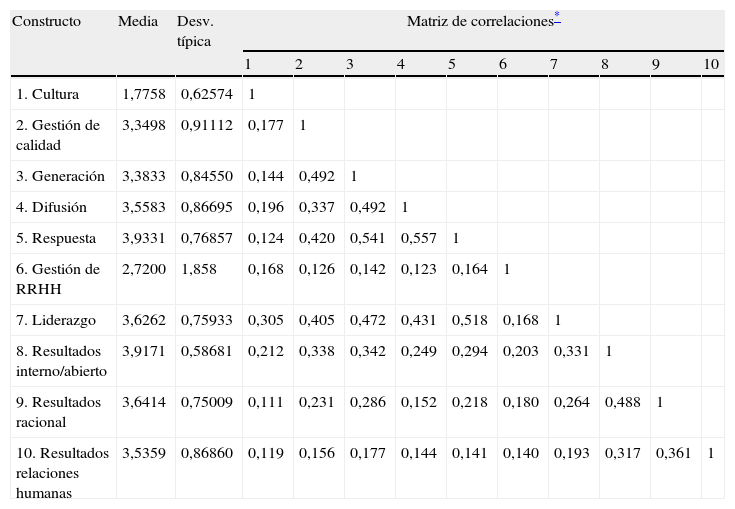This screenshot has width=735, height=509.
Task: Select the correlation value 0,518
Action: point(469,321)
